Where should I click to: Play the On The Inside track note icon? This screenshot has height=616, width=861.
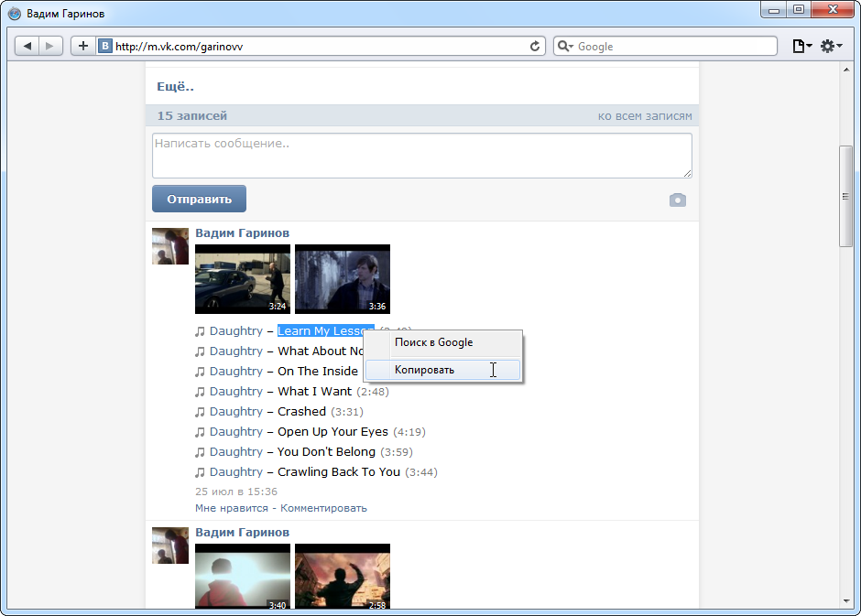click(200, 372)
